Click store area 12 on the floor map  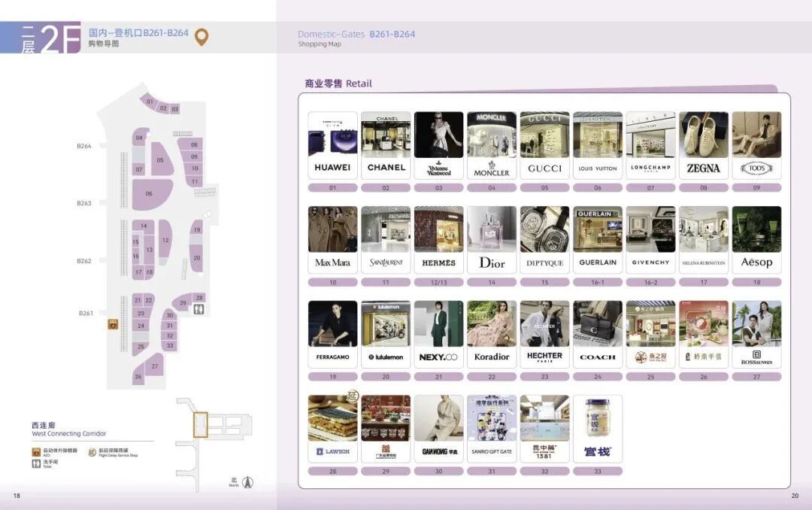point(165,239)
